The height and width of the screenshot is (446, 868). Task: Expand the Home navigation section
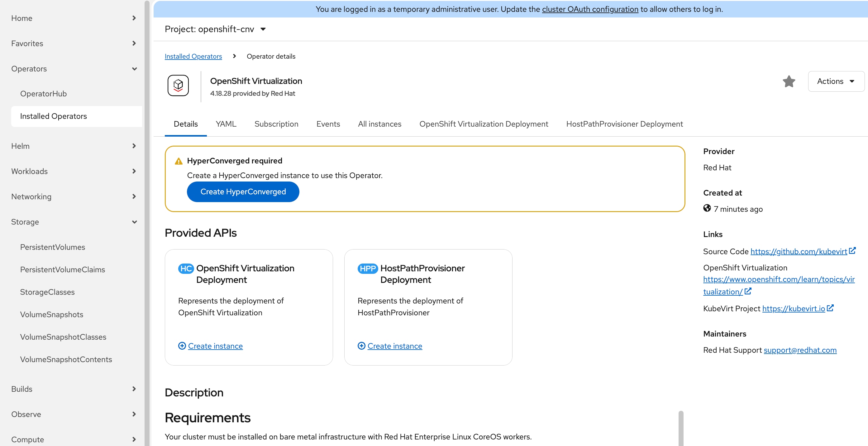click(x=74, y=18)
